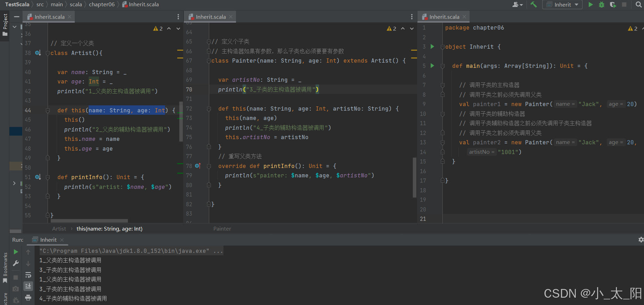This screenshot has width=644, height=305.
Task: Close the left Inherit.scala editor tab
Action: 70,17
